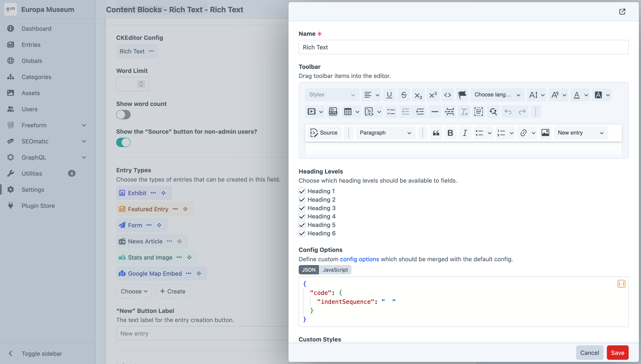Toggle Show Source button for non-admin

pyautogui.click(x=123, y=142)
